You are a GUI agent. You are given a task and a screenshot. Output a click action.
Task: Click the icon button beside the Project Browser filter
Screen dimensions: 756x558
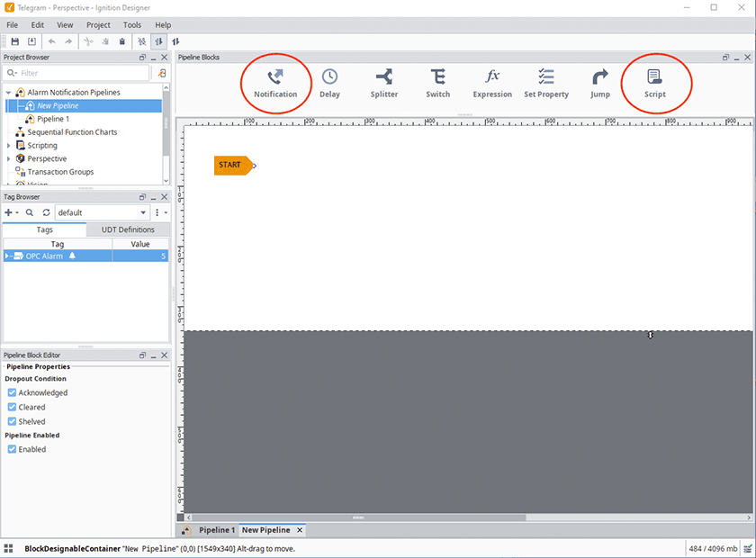(x=162, y=73)
